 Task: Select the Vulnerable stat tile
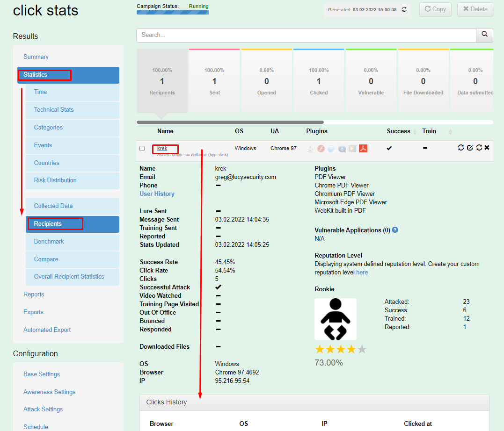(371, 81)
